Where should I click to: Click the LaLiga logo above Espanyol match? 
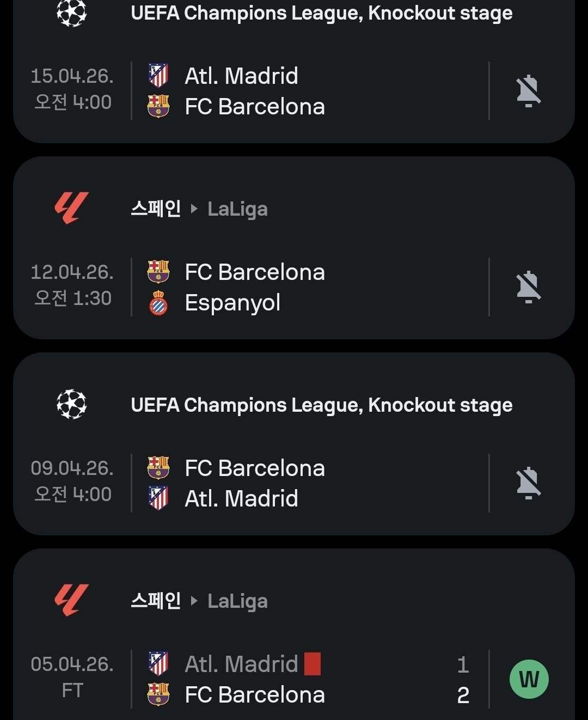tap(71, 209)
